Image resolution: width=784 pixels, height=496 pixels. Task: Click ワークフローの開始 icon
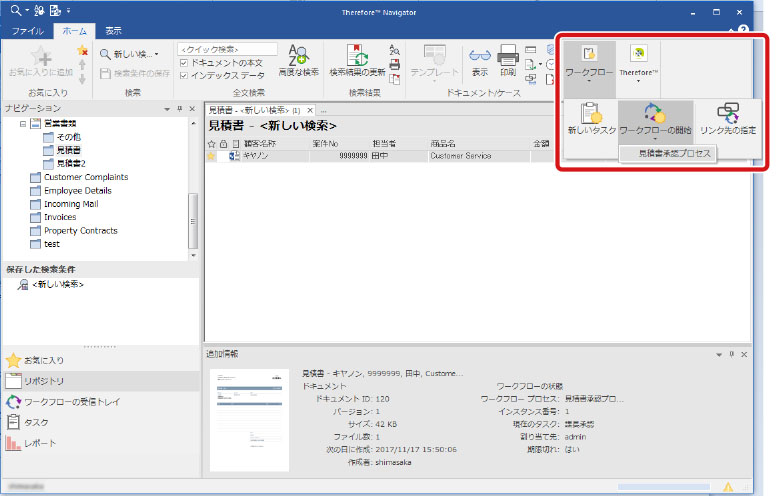click(x=654, y=120)
